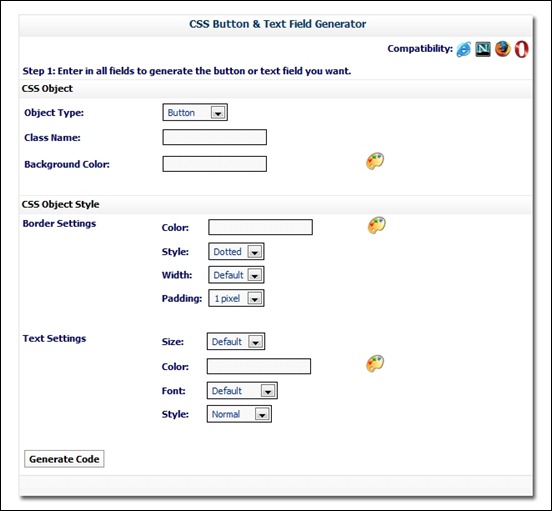Image resolution: width=552 pixels, height=511 pixels.
Task: Expand the border Style Dotted dropdown
Action: coord(236,251)
